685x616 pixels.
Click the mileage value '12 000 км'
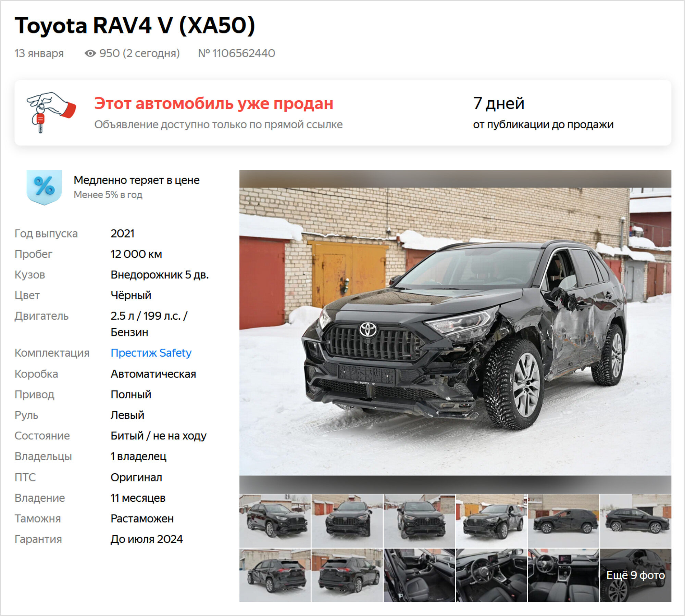[x=136, y=254]
